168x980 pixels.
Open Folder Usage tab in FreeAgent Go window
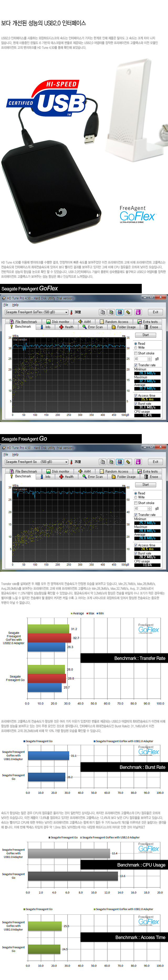(124, 476)
